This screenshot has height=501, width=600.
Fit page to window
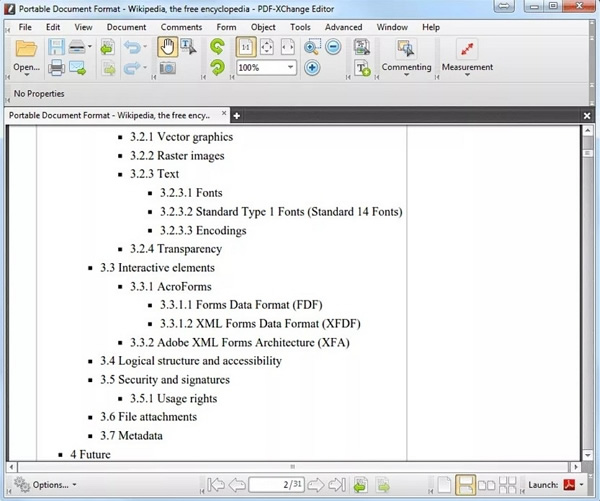pyautogui.click(x=267, y=47)
